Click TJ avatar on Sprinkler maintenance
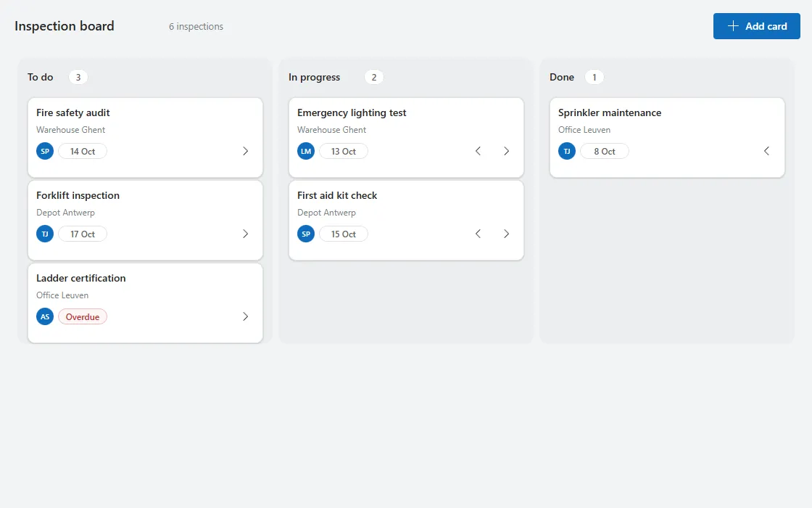This screenshot has height=508, width=812. [567, 152]
